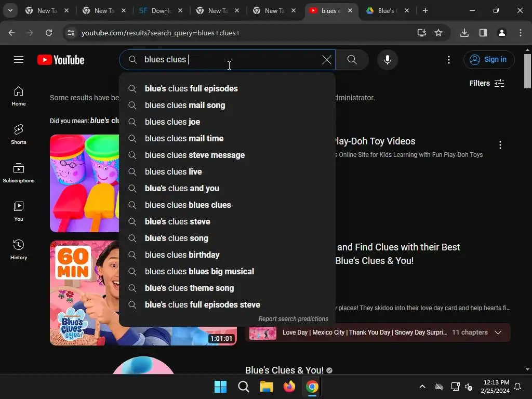Choose suggestion blues clues birthday
Screen dimensions: 532x399
(x=227, y=255)
